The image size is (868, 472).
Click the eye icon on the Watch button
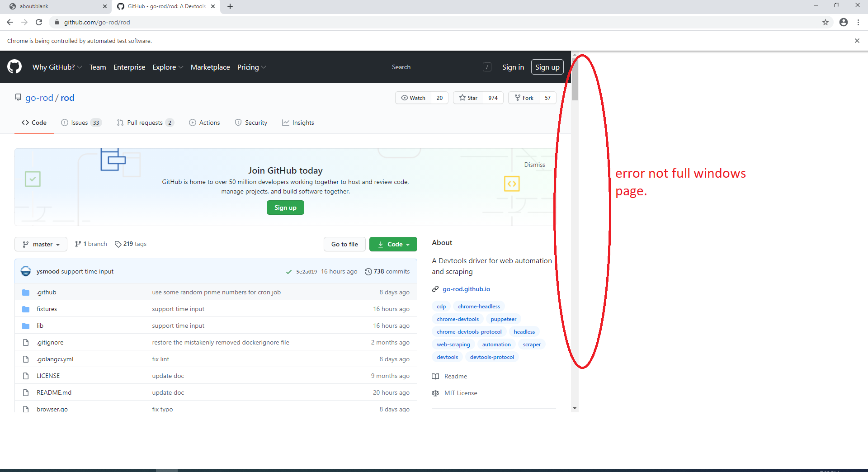point(405,98)
